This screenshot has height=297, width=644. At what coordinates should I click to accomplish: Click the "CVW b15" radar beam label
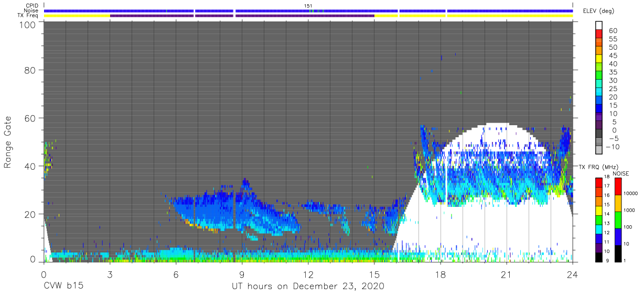click(x=63, y=287)
